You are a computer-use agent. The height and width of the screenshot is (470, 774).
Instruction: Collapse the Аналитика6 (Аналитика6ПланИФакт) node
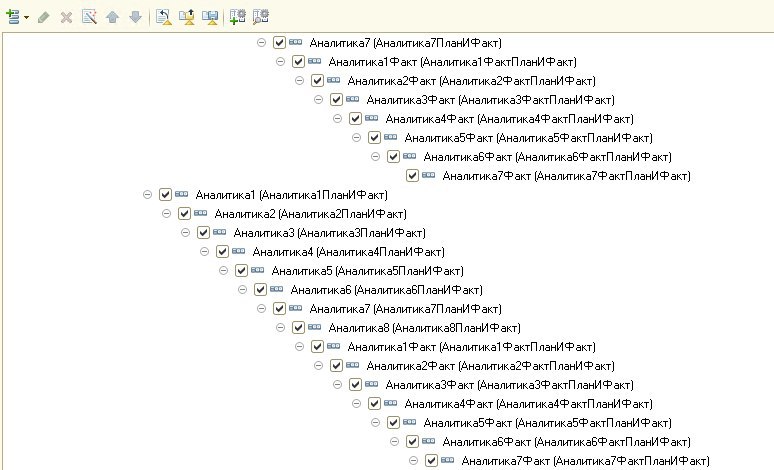[242, 289]
